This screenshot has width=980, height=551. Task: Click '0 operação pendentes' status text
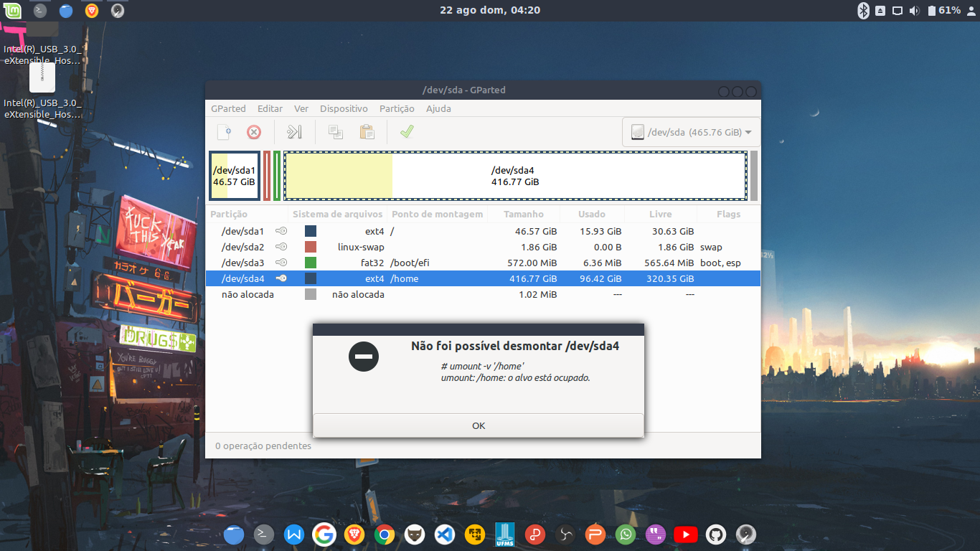tap(263, 446)
